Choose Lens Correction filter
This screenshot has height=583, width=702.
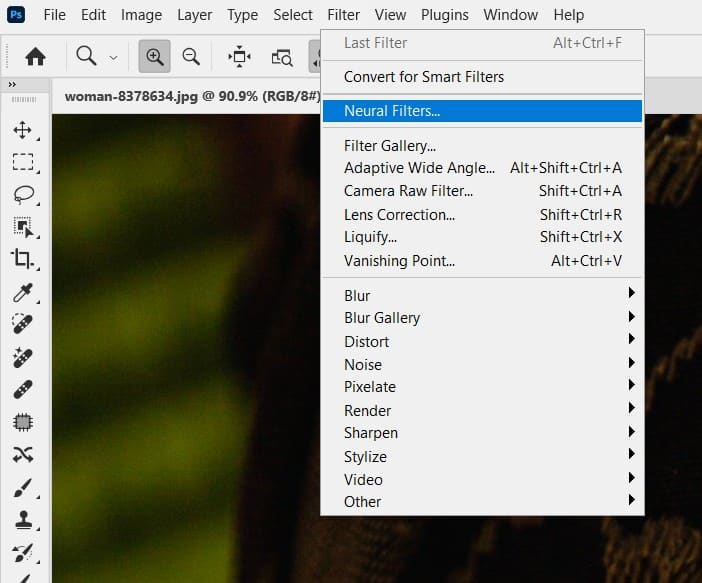coord(482,215)
